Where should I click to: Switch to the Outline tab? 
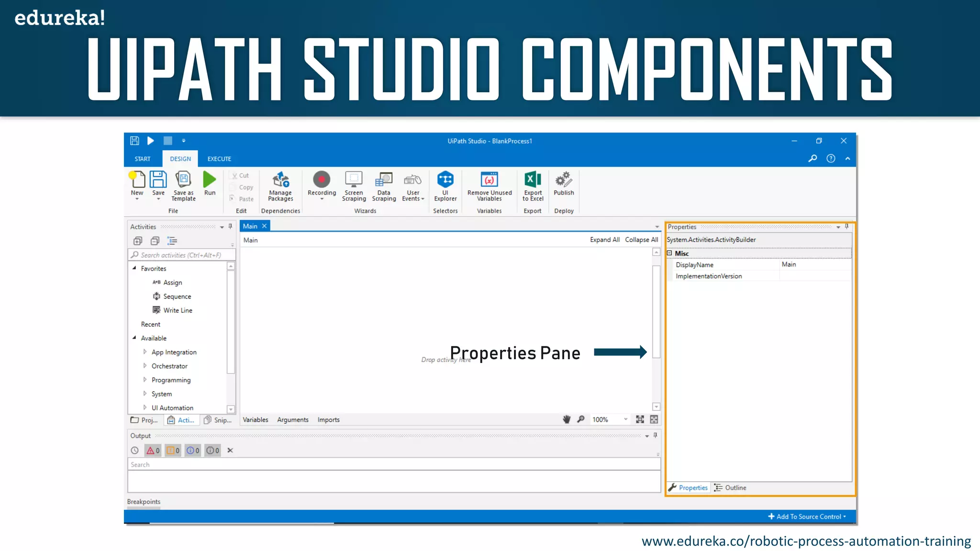pyautogui.click(x=731, y=488)
